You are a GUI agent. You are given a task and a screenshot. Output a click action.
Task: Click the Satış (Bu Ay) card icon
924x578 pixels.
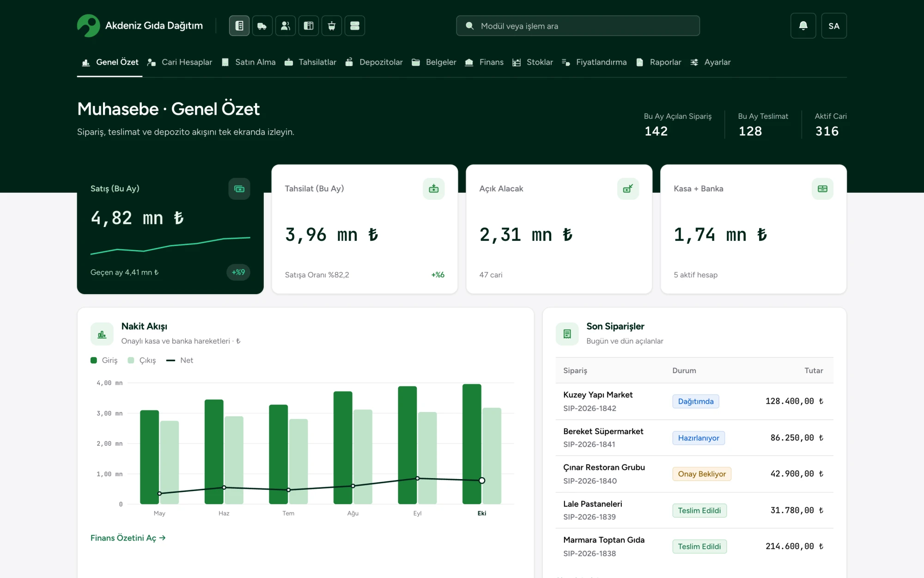[239, 189]
